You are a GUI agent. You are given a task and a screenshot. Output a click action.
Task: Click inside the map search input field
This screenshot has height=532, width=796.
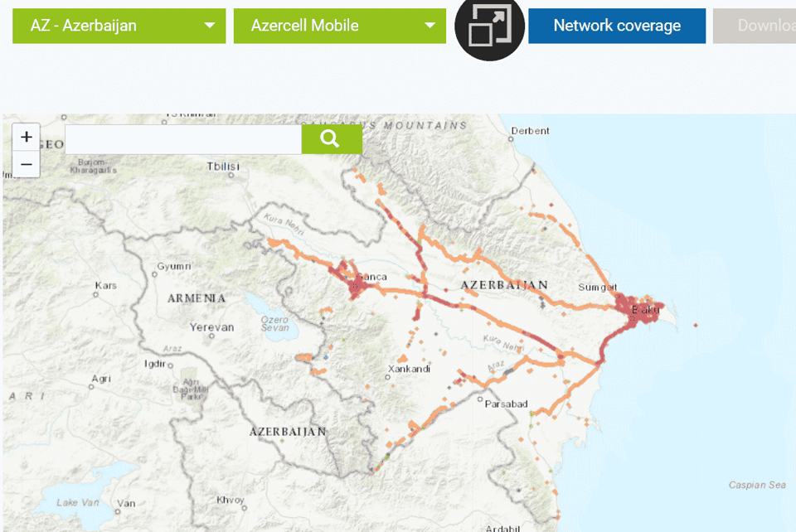pos(182,139)
